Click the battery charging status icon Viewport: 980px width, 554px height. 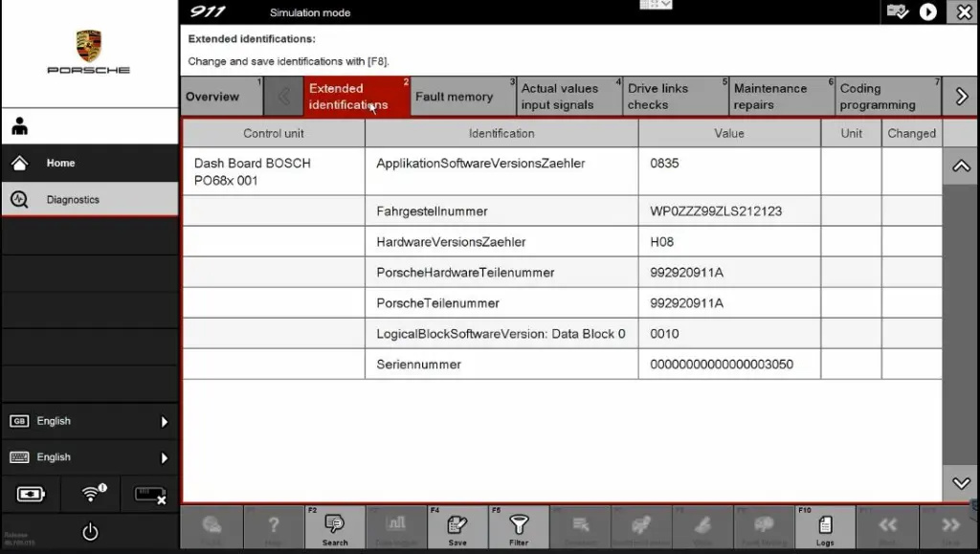point(31,494)
